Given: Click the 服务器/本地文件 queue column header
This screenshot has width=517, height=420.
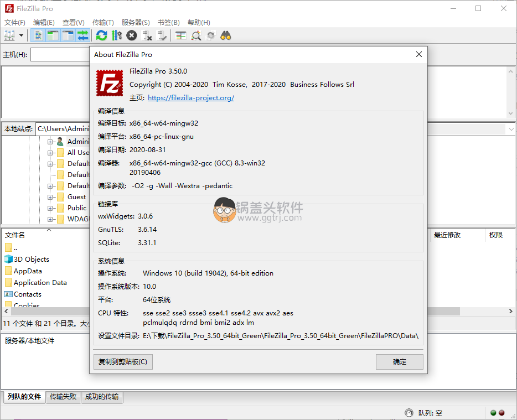Looking at the screenshot, I should pyautogui.click(x=29, y=340).
